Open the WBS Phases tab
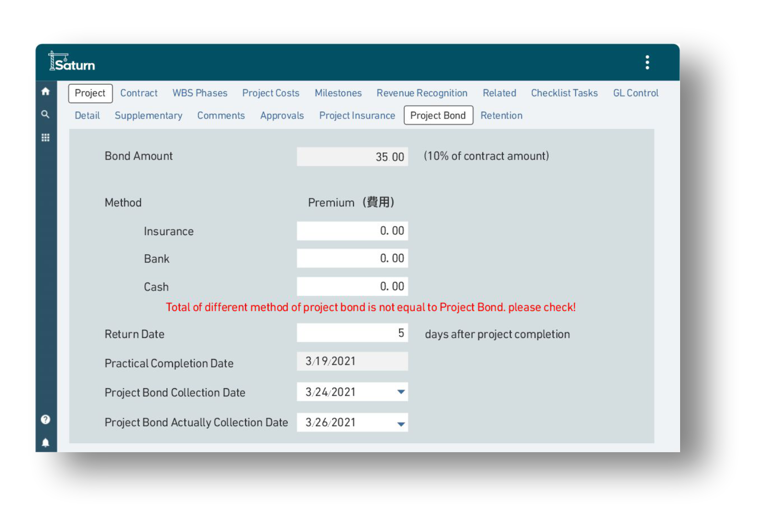 (200, 93)
